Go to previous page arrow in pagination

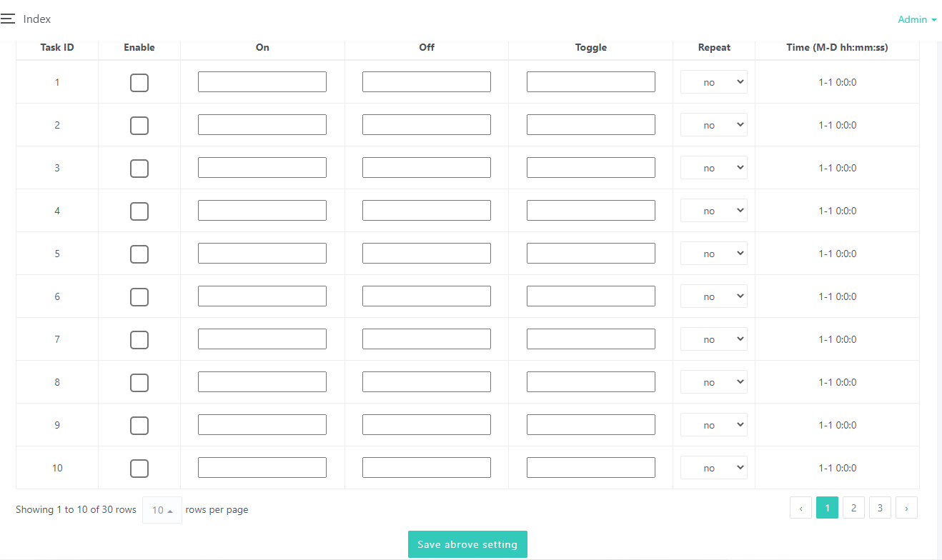point(800,508)
